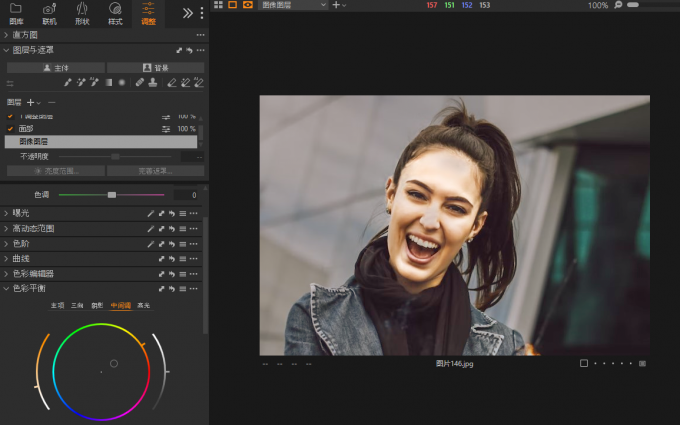Select the linear gradient mask tool
The image size is (680, 425).
(x=109, y=82)
